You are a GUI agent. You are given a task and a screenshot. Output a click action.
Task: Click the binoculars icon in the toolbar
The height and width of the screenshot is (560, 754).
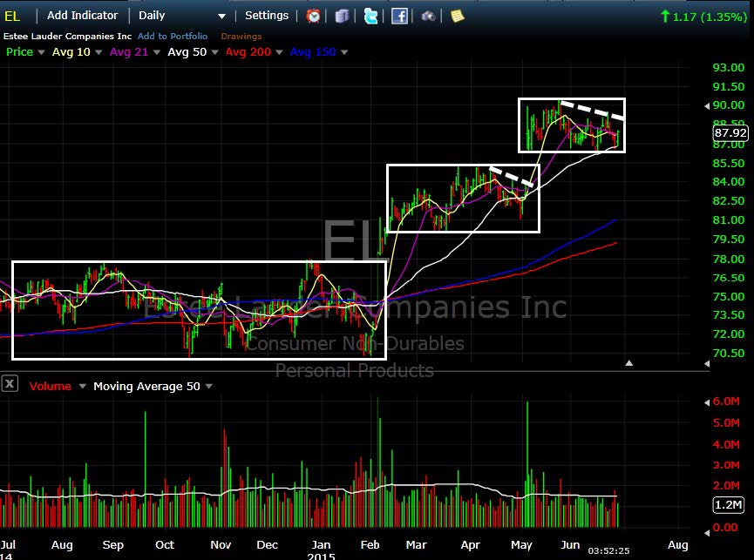point(428,17)
